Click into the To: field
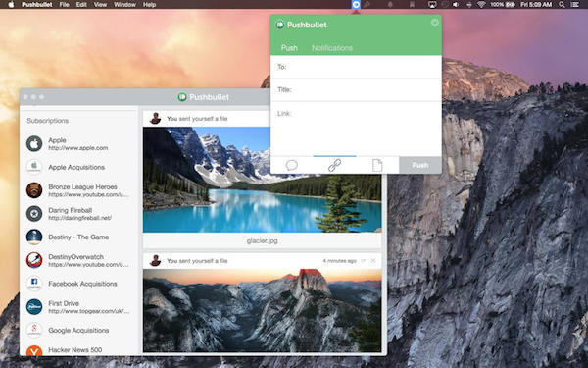Screen dimensions: 588x368 [x=356, y=67]
